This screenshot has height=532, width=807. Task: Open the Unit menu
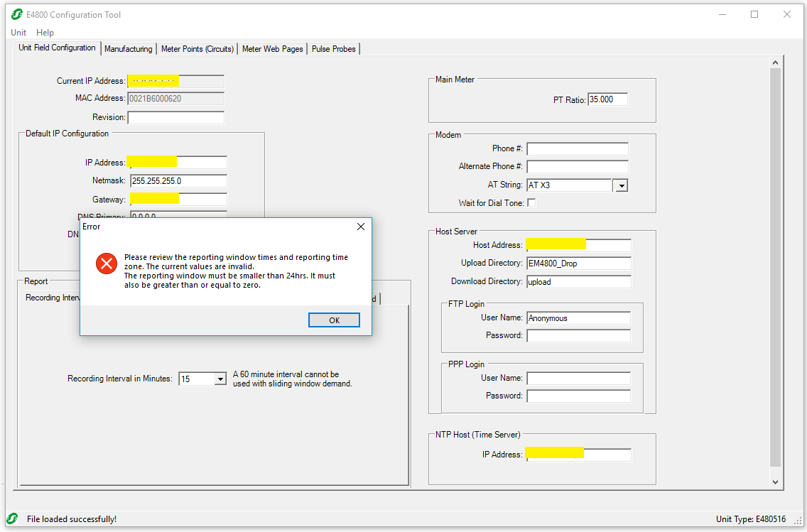point(18,33)
